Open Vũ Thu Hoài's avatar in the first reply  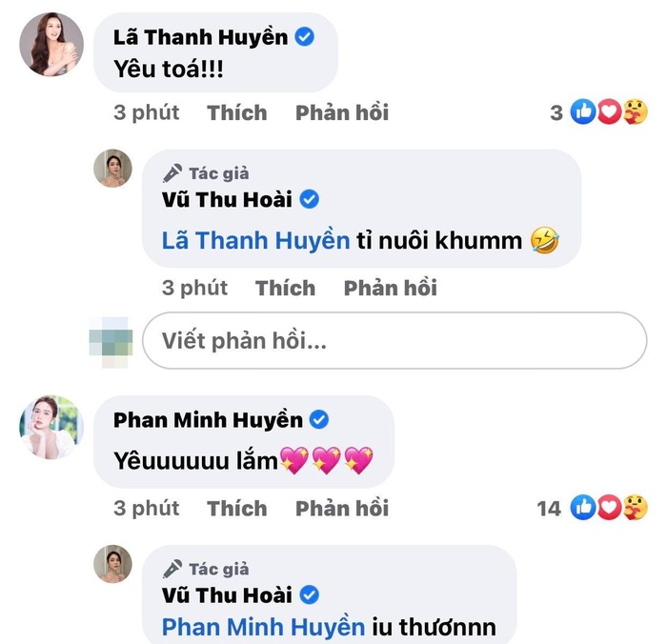click(x=112, y=169)
